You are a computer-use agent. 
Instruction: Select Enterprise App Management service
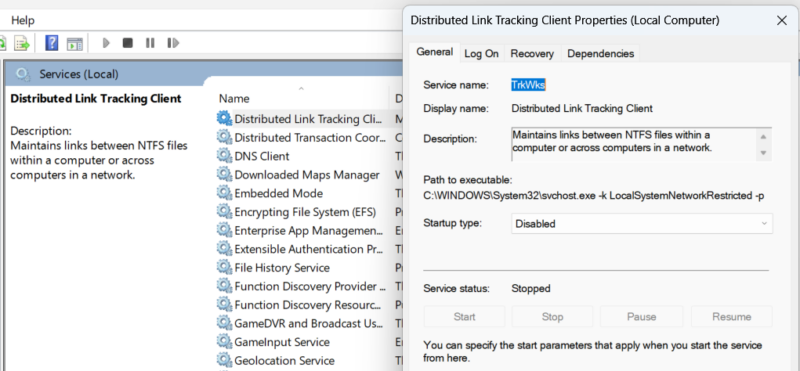pyautogui.click(x=309, y=230)
